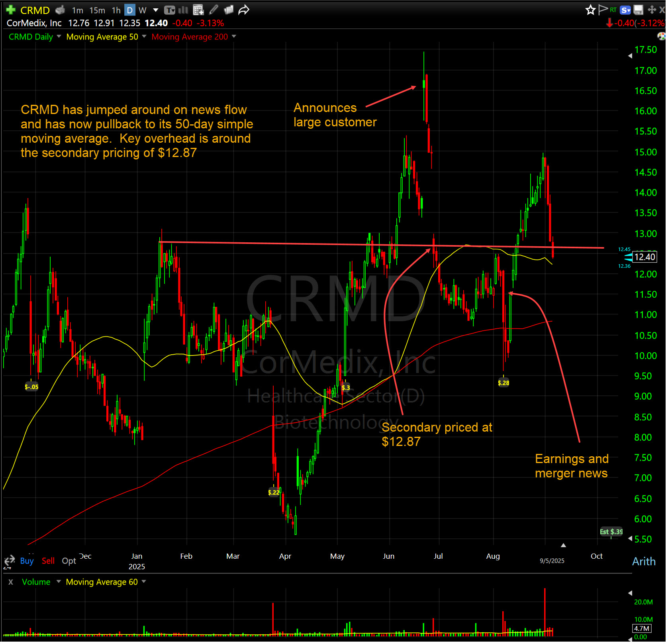The image size is (668, 644).
Task: Open the color palette icon
Action: pyautogui.click(x=662, y=37)
